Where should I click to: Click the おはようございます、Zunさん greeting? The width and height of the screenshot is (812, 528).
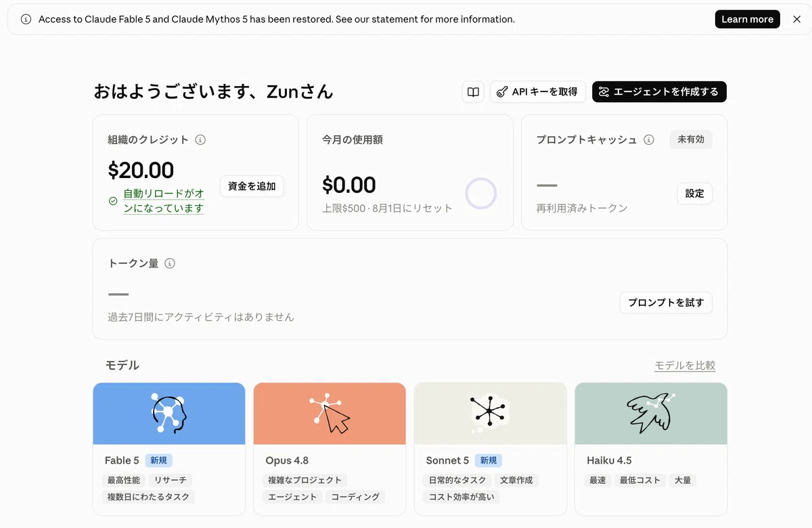[x=213, y=92]
